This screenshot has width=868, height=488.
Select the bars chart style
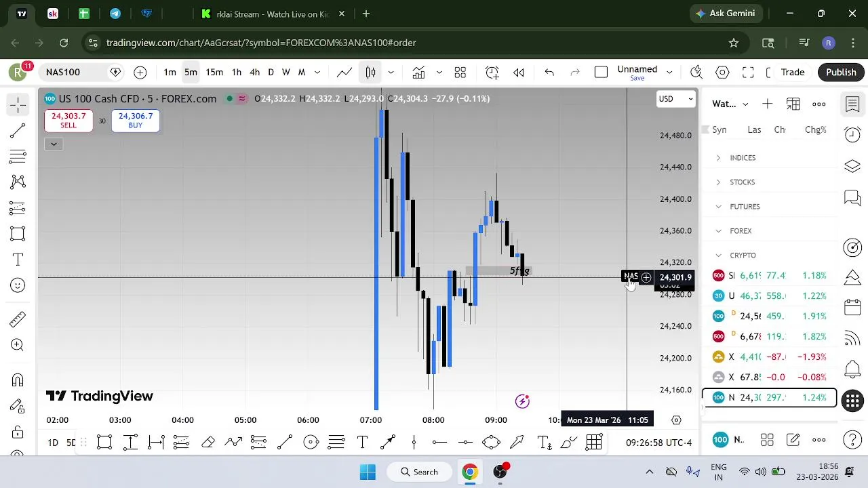click(x=371, y=73)
